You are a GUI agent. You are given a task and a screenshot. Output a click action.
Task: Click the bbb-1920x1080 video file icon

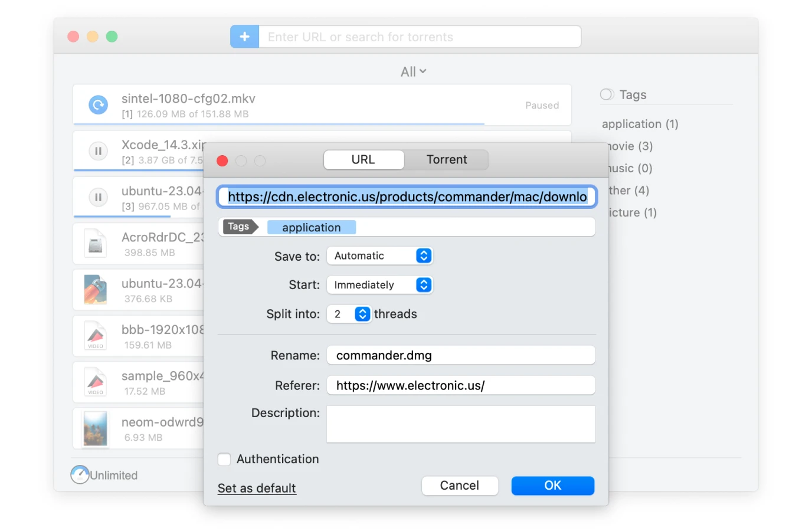click(x=96, y=336)
